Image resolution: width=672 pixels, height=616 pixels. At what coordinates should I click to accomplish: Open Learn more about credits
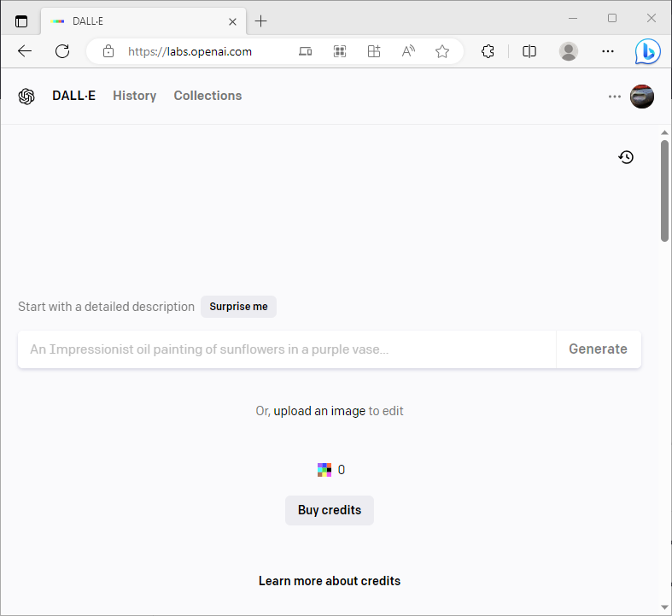coord(330,581)
